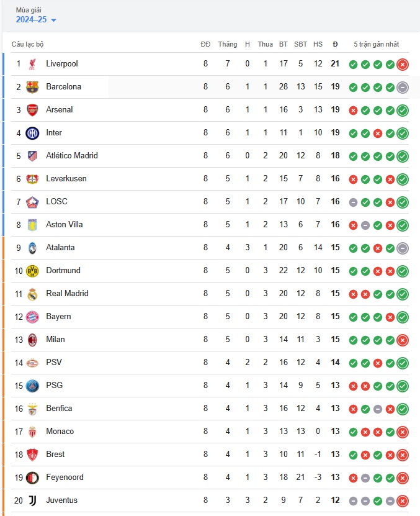Click Barcelona's latest match gray draw icon
Screen dimensions: 420x516
click(402, 88)
